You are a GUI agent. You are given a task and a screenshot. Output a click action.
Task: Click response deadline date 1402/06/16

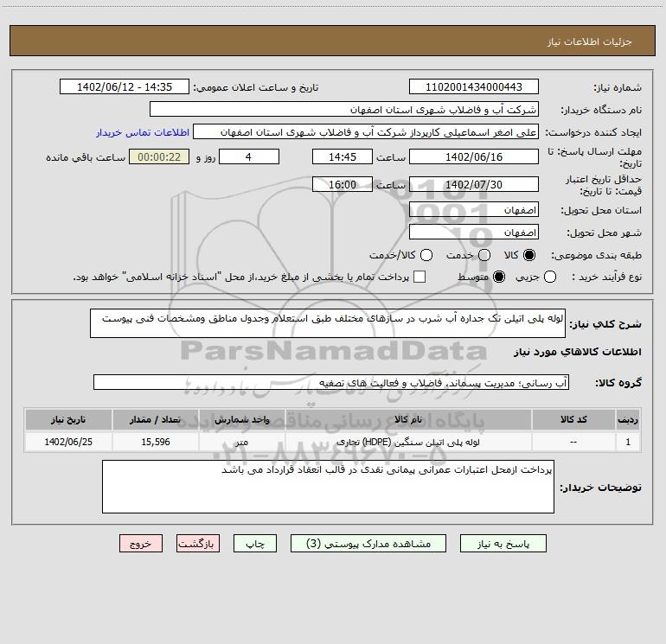pos(474,156)
